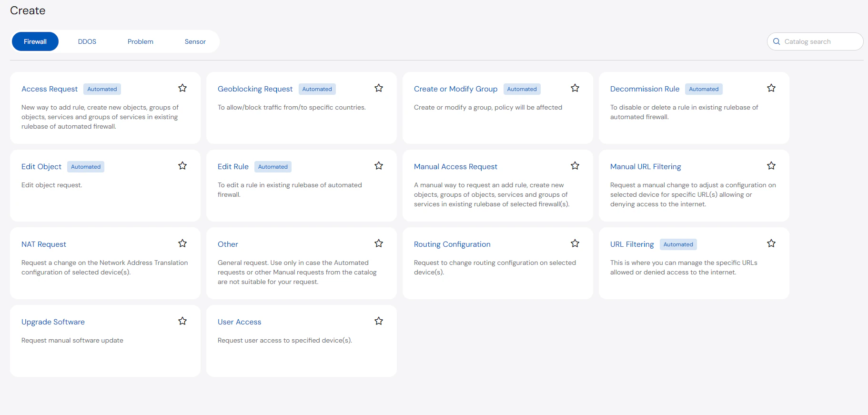Viewport: 868px width, 415px height.
Task: Click 'Request user access to specified device(s).' text
Action: pyautogui.click(x=285, y=340)
